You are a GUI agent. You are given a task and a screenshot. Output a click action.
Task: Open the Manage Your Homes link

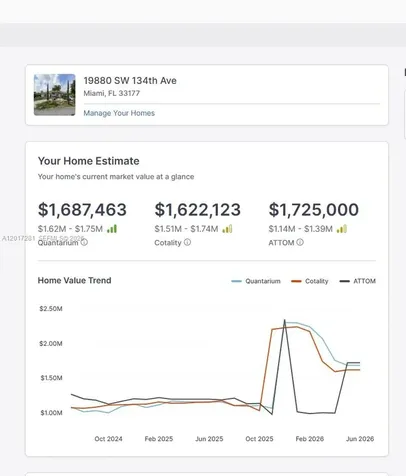119,113
